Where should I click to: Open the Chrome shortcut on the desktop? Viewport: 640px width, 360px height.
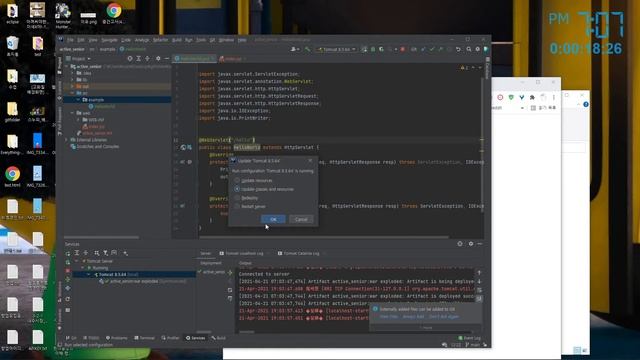coord(114,14)
